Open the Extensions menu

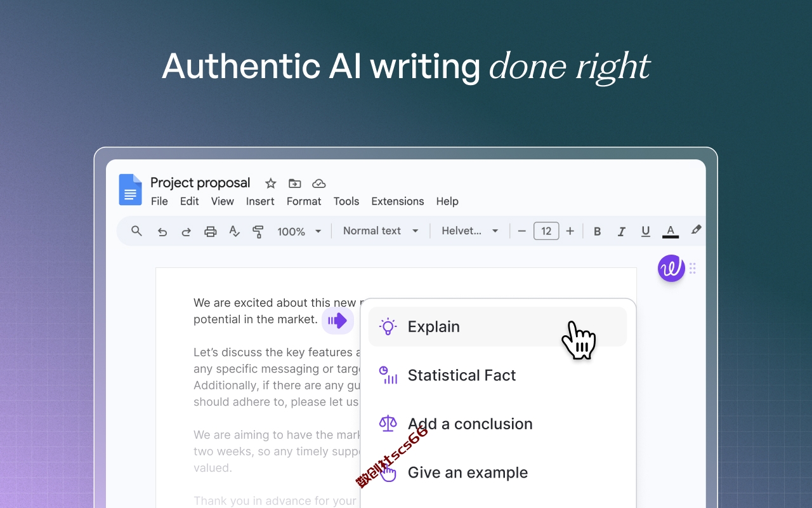pos(398,201)
